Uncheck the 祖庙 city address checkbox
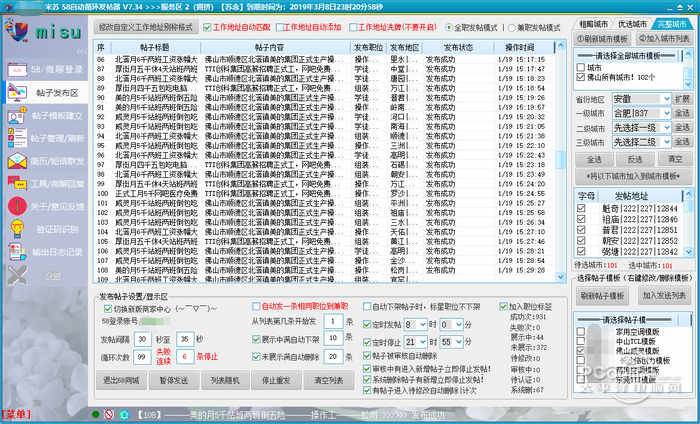The height and width of the screenshot is (424, 700). click(x=581, y=219)
